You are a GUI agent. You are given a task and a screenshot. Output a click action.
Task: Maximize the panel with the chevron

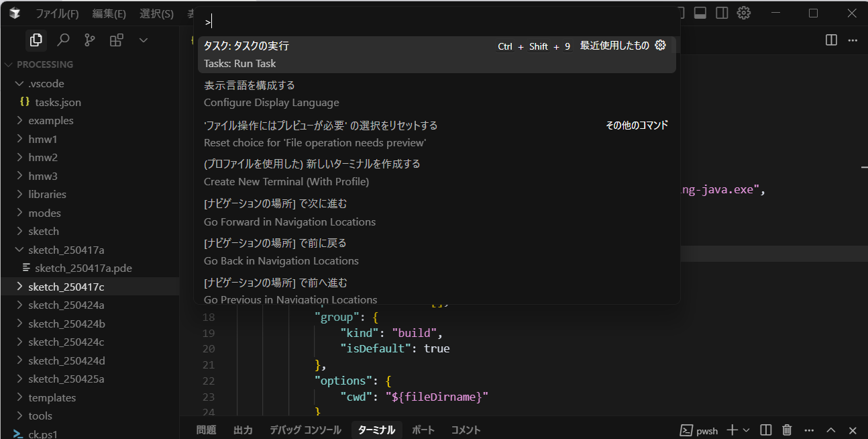pyautogui.click(x=830, y=430)
